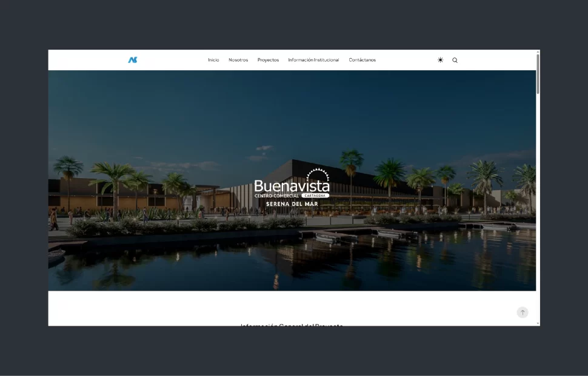
Task: Click the scrollbar down arrow
Action: [x=538, y=323]
